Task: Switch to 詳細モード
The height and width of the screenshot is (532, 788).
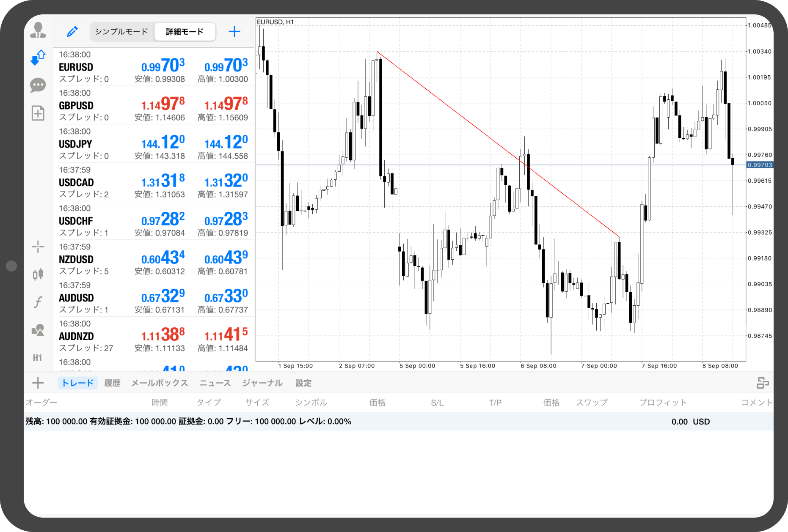Action: click(185, 32)
